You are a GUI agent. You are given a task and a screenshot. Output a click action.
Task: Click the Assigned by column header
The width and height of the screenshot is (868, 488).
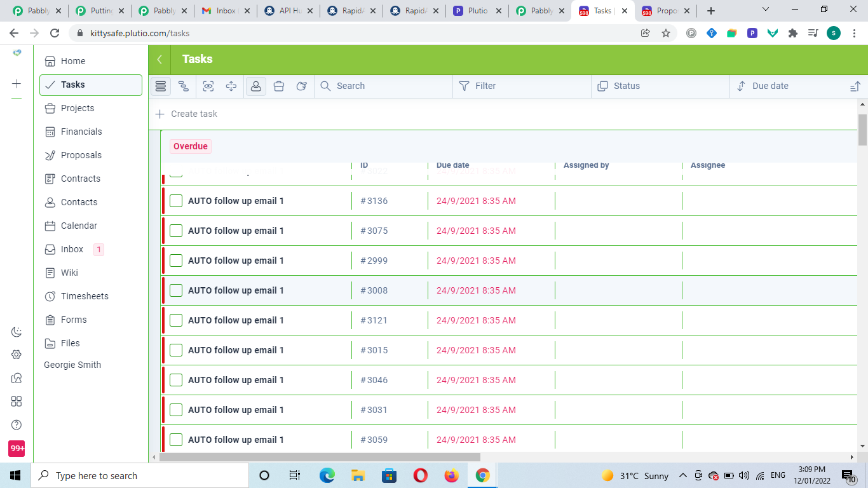[x=586, y=165]
